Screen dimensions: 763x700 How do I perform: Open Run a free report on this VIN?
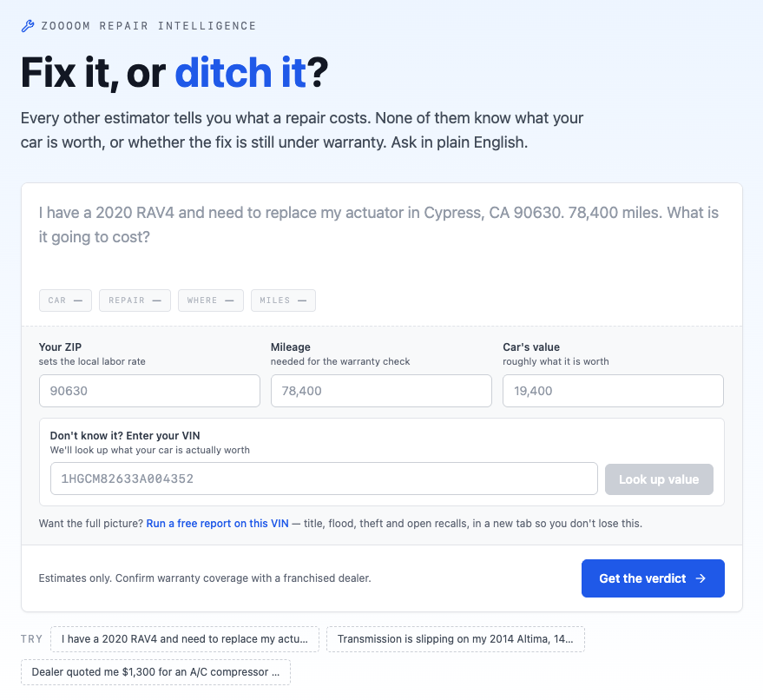218,524
